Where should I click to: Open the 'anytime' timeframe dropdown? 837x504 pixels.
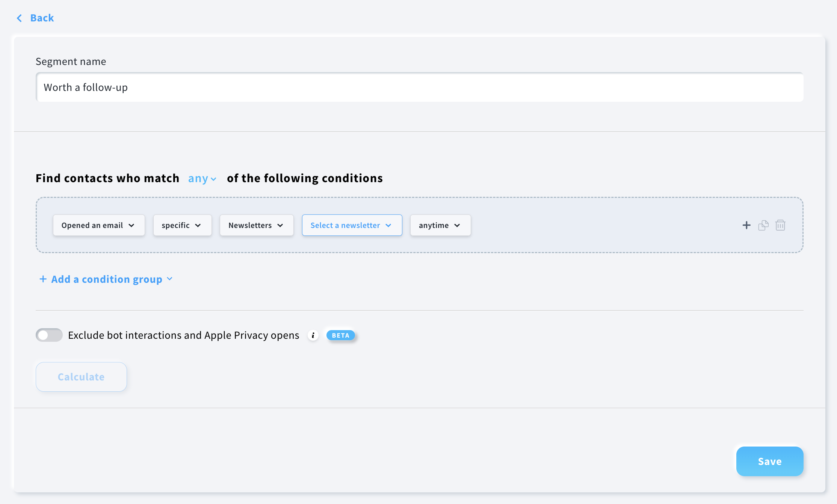[x=440, y=225]
